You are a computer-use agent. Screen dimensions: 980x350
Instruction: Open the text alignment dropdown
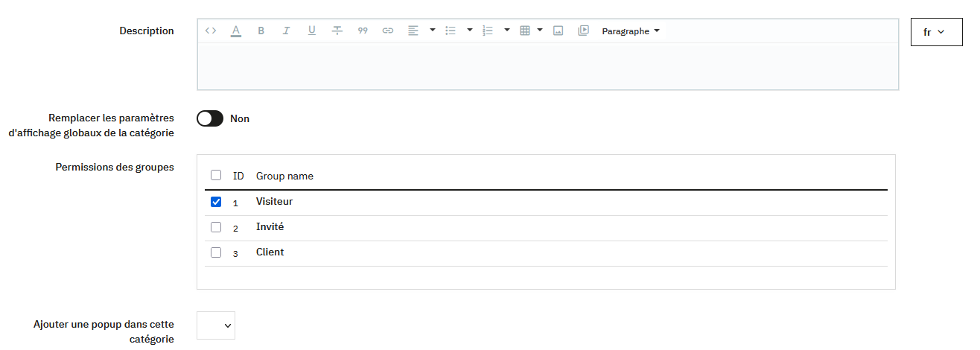pyautogui.click(x=433, y=31)
